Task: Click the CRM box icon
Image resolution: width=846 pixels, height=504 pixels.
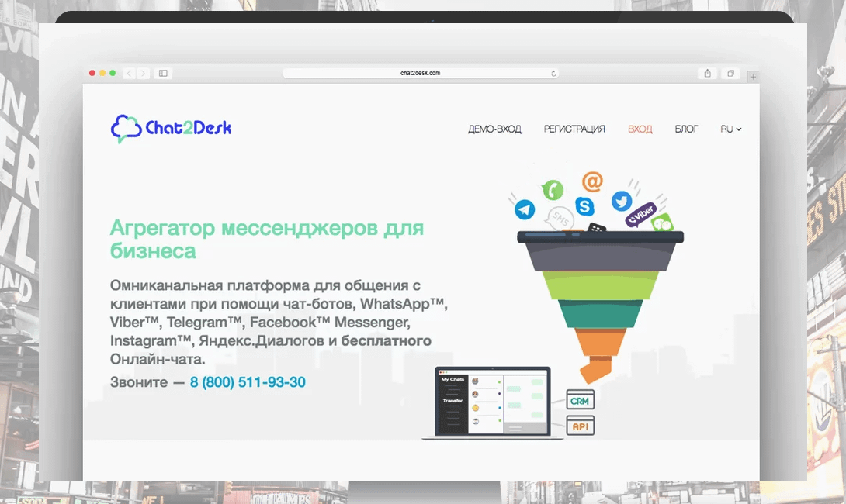Action: pyautogui.click(x=580, y=401)
